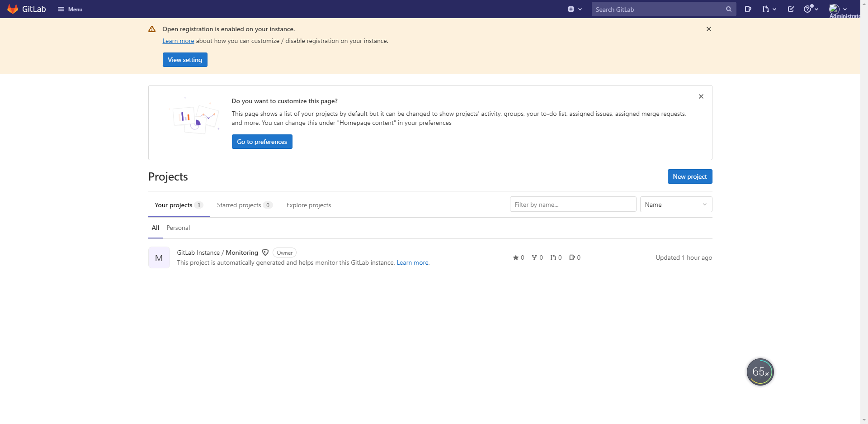Click the new item plus icon
The width and height of the screenshot is (868, 424).
(x=571, y=9)
